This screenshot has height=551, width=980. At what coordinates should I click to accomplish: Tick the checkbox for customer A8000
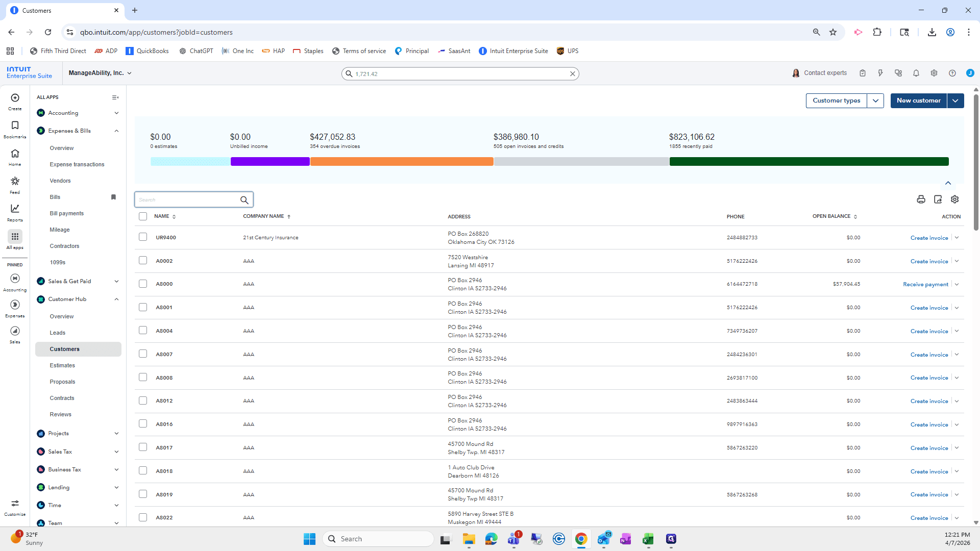[x=143, y=284]
